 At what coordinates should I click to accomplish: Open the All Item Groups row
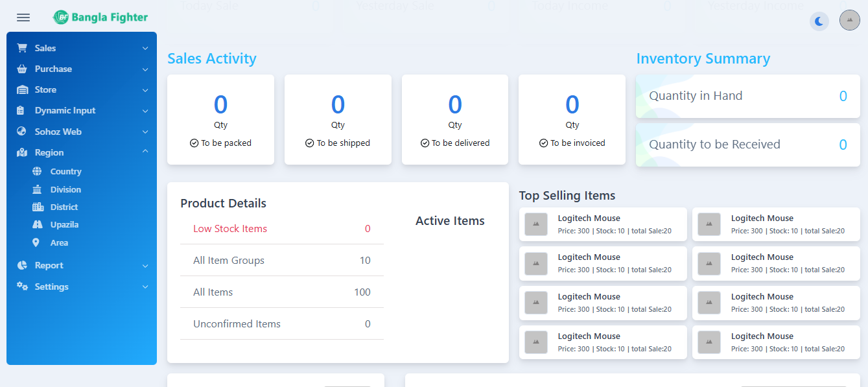(x=281, y=261)
